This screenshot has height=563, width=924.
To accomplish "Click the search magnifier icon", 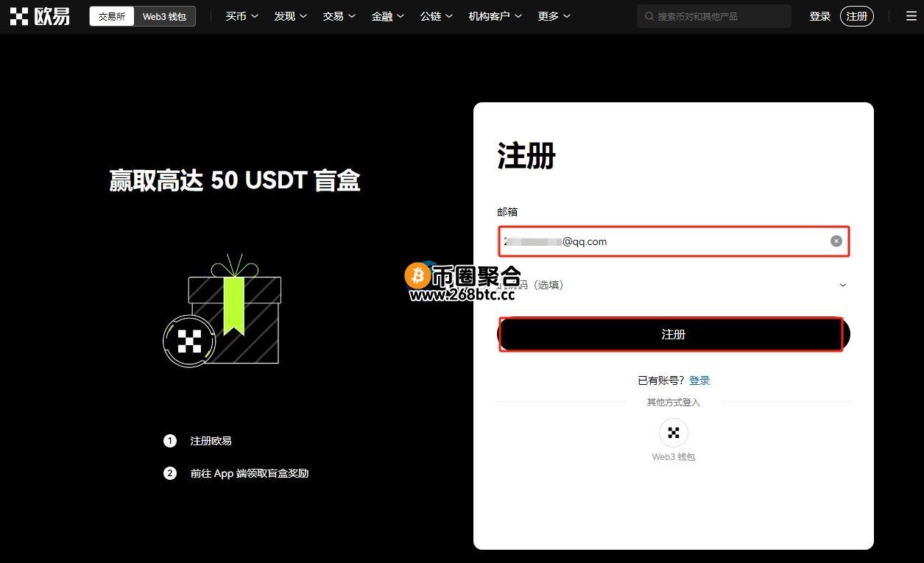I will point(649,15).
